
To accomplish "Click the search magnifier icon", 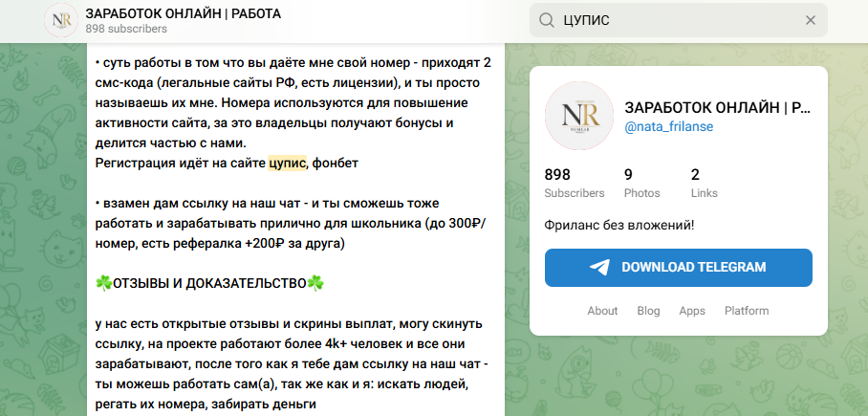I will [547, 20].
